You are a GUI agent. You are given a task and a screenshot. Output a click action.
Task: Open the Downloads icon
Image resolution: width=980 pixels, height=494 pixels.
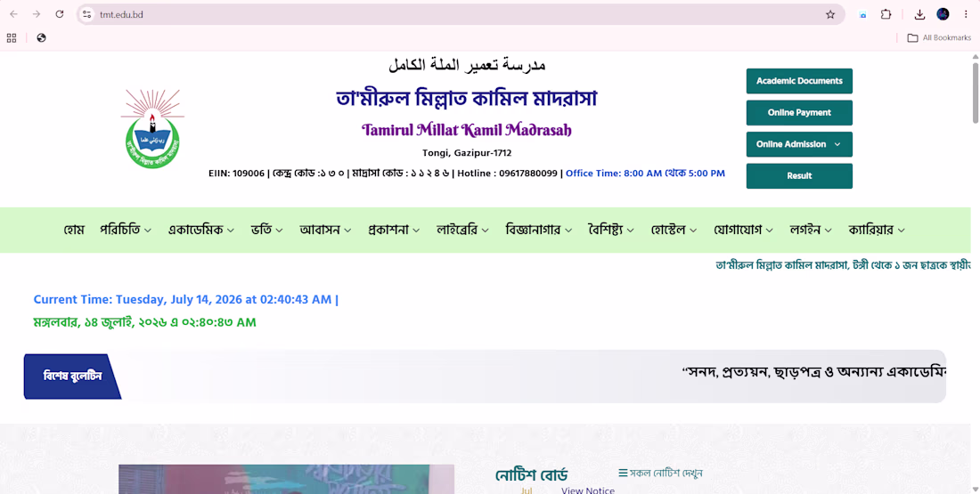pos(919,14)
